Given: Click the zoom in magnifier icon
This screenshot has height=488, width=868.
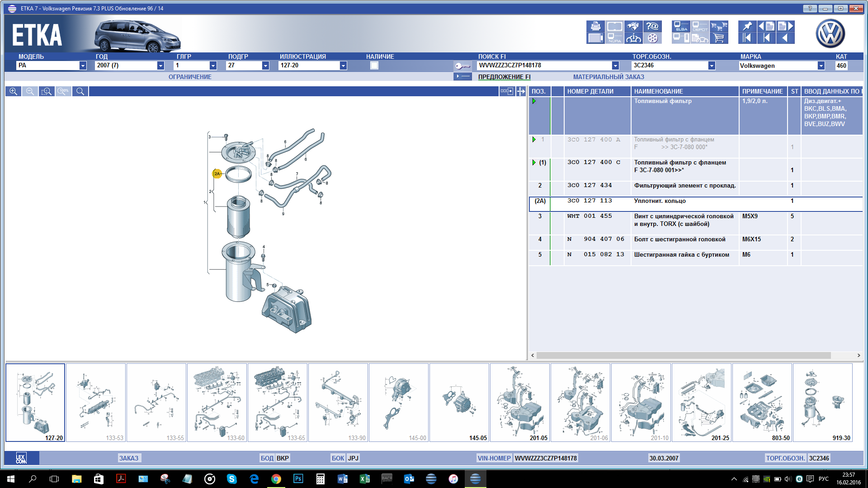Looking at the screenshot, I should point(13,91).
